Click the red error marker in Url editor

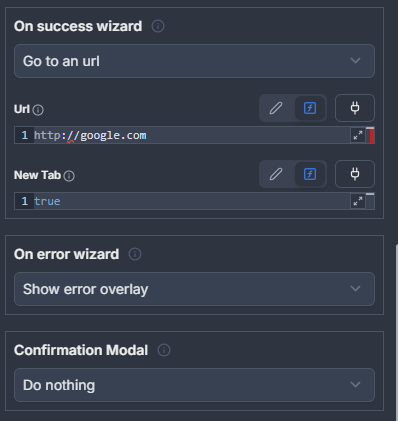click(x=372, y=136)
